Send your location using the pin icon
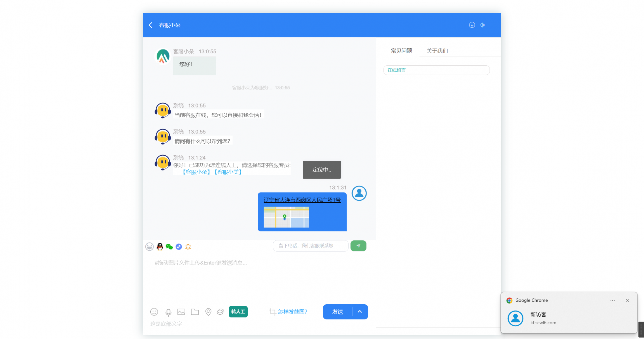This screenshot has height=339, width=644. pos(208,312)
